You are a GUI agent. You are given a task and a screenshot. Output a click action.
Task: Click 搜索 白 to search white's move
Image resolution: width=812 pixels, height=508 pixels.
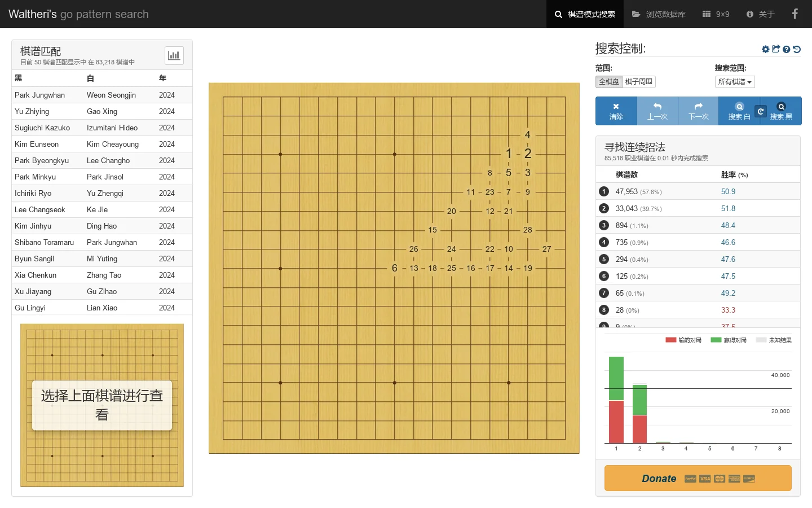point(739,111)
